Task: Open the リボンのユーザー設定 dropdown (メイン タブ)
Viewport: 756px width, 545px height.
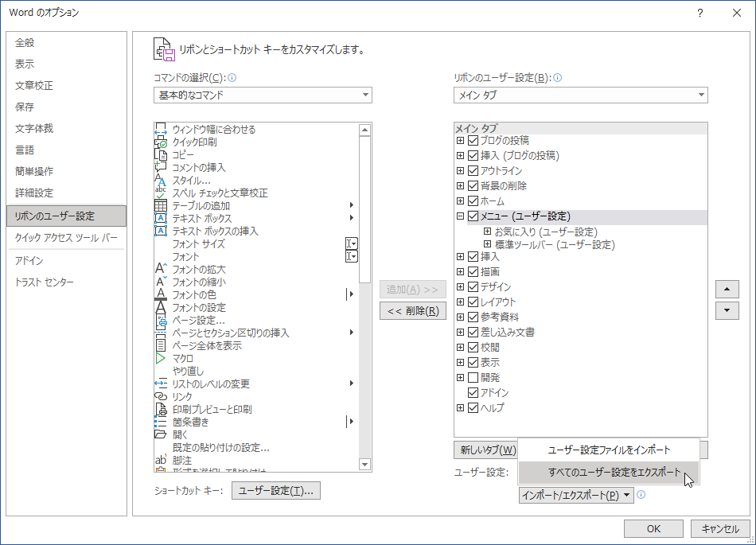Action: [580, 95]
